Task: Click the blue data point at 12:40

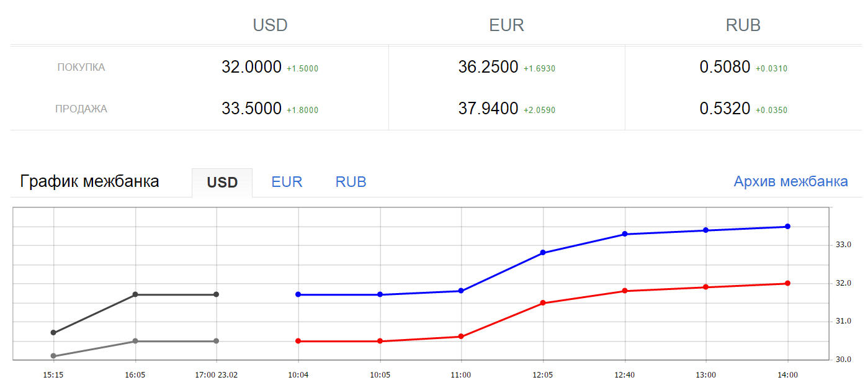Action: tap(625, 234)
